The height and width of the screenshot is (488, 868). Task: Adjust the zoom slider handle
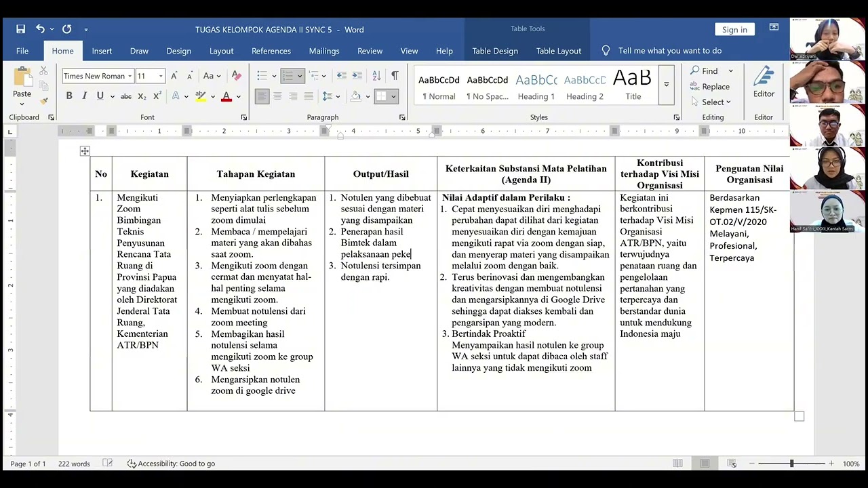tap(791, 464)
